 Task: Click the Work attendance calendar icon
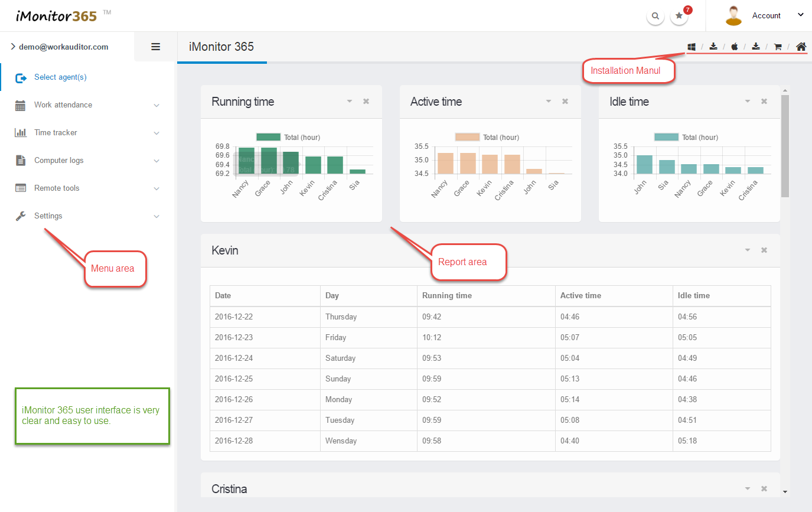(x=21, y=106)
